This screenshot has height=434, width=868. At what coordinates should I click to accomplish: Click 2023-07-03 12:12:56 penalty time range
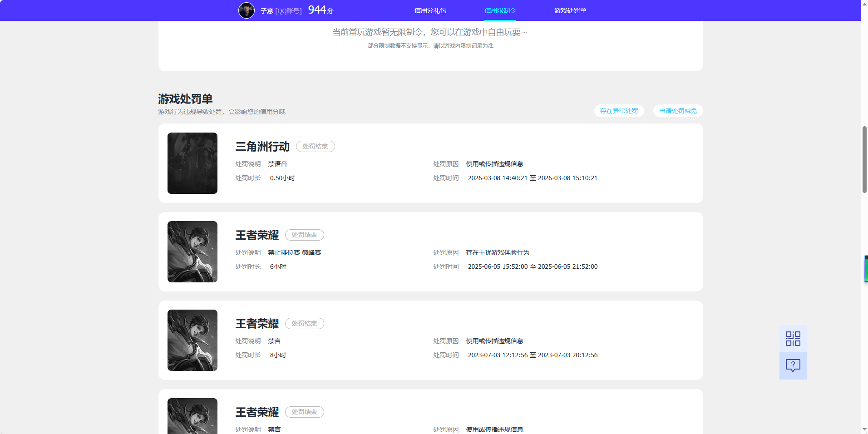point(533,355)
